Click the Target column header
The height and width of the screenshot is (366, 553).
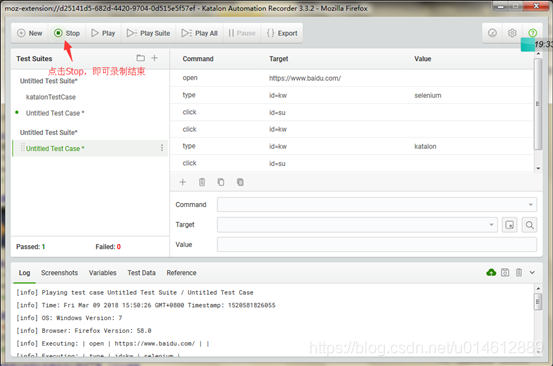279,59
